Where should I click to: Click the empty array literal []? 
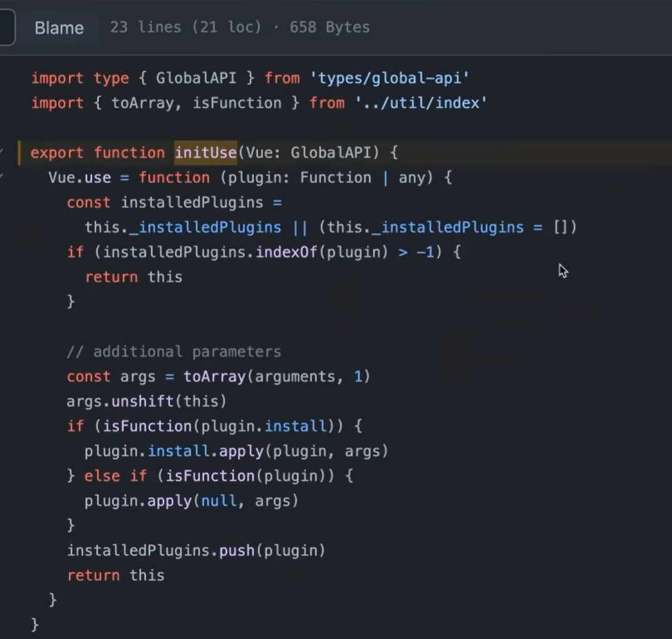(561, 227)
